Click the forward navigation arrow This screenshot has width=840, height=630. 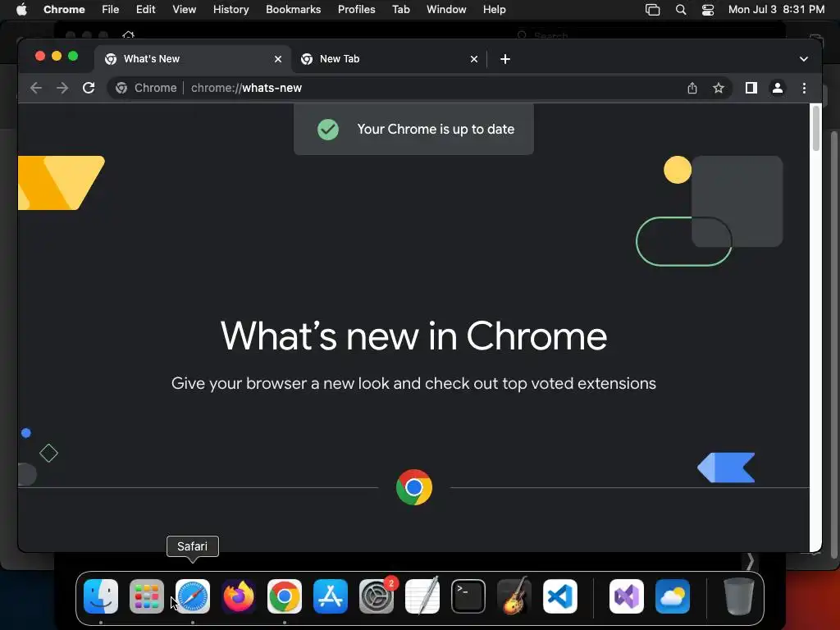[62, 88]
